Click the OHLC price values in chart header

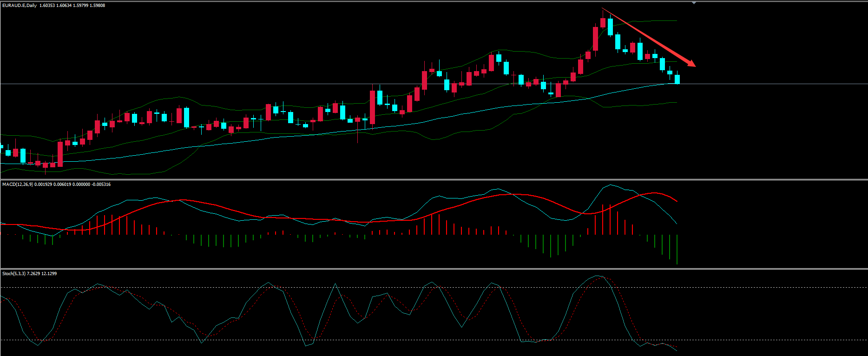click(x=72, y=6)
